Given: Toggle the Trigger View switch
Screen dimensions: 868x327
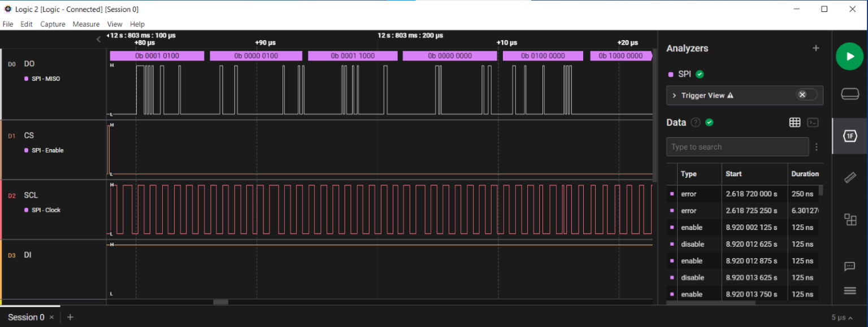Looking at the screenshot, I should click(806, 95).
